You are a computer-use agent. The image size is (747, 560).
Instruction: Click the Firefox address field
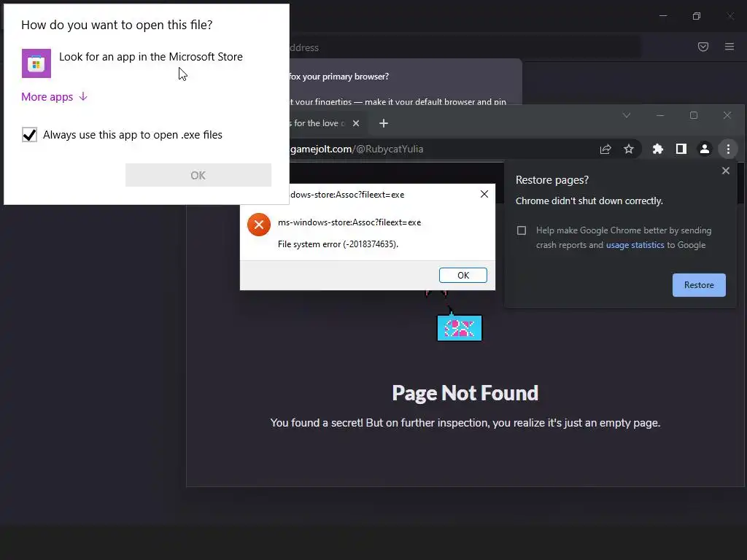click(465, 47)
